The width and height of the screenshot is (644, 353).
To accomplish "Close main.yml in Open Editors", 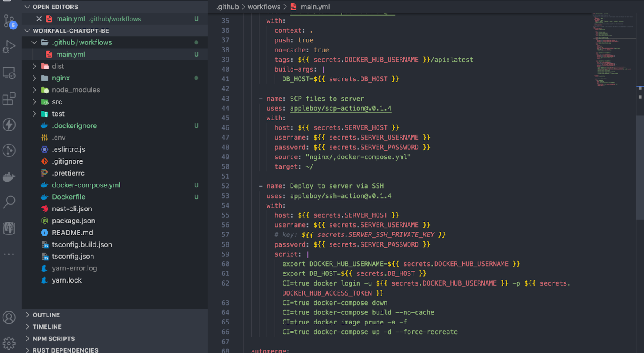I will [39, 19].
